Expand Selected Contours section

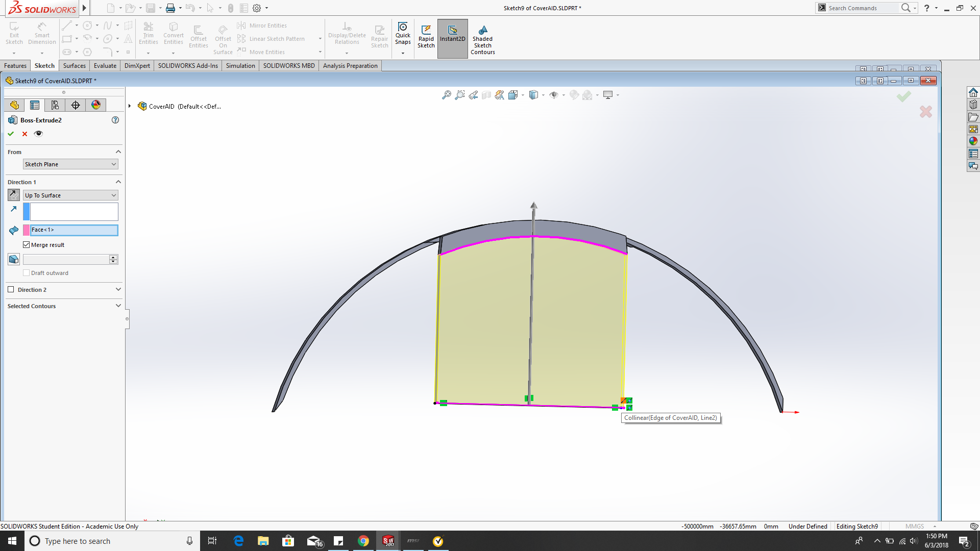pyautogui.click(x=118, y=306)
